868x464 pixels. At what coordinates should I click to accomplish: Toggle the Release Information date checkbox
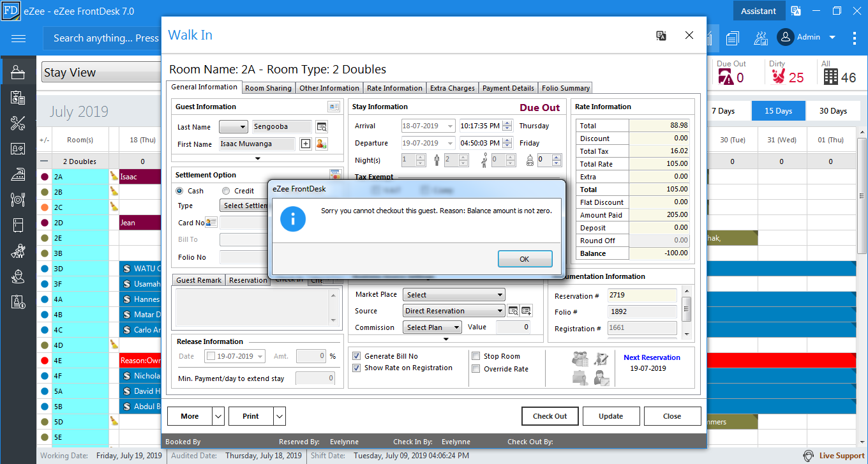click(211, 356)
